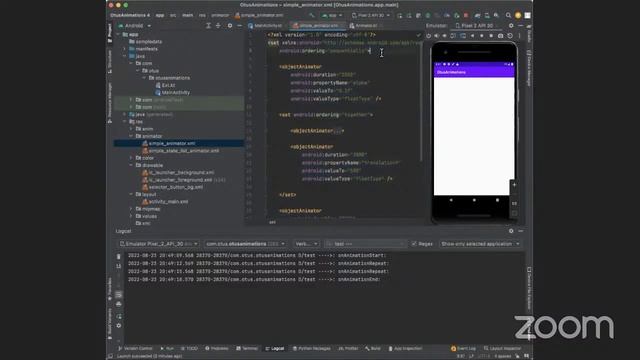Screen dimensions: 640x360
Task: Click the zoom in plus on emulator
Action: (514, 184)
